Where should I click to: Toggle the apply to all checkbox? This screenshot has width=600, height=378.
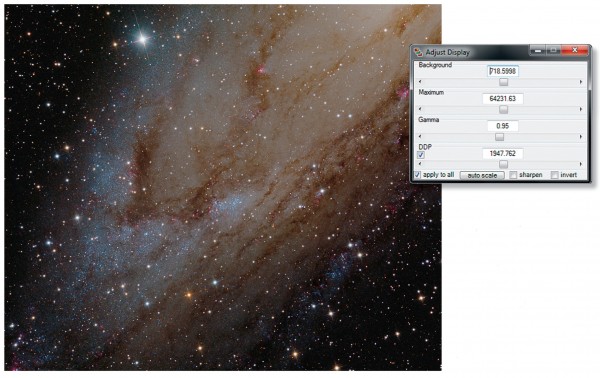tap(417, 175)
